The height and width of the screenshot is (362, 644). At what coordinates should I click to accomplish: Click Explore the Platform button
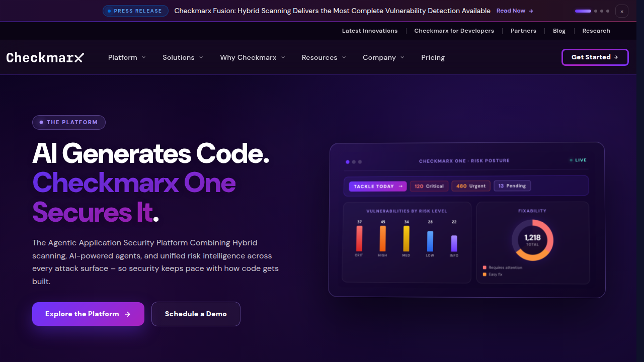click(x=88, y=314)
